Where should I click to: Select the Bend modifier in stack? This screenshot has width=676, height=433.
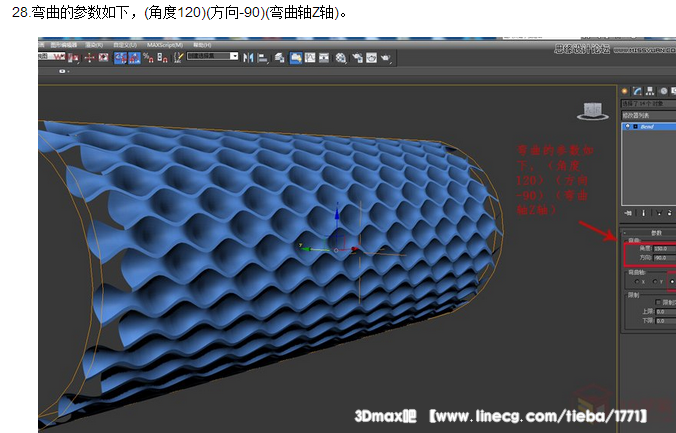click(x=649, y=126)
